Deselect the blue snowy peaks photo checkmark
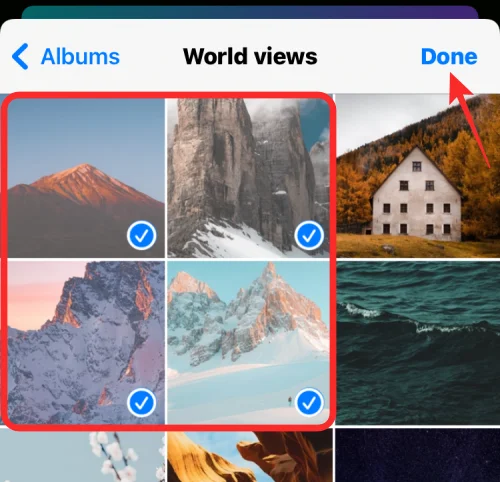Image resolution: width=500 pixels, height=482 pixels. pyautogui.click(x=309, y=403)
